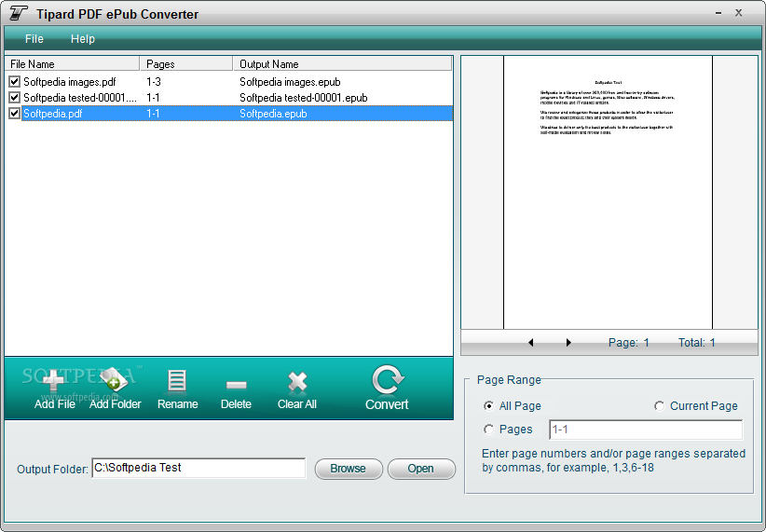Click the Rename icon
This screenshot has width=766, height=532.
(177, 381)
